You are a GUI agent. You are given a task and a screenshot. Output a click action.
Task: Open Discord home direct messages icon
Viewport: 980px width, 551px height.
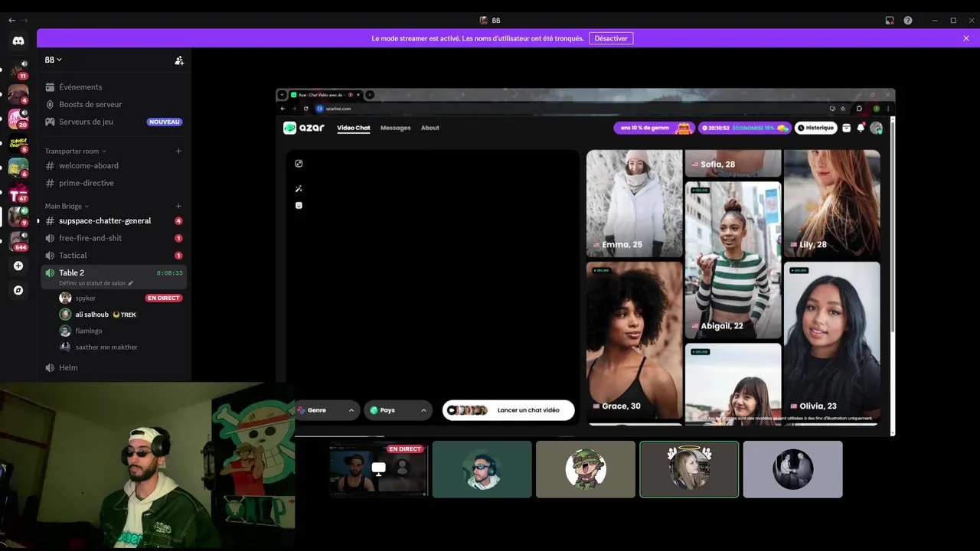18,41
